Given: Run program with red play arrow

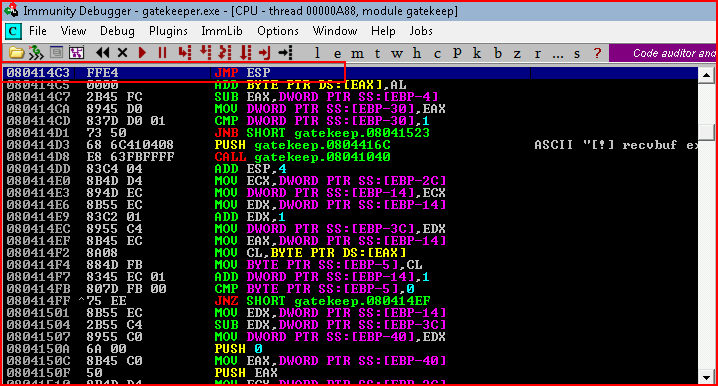Looking at the screenshot, I should (142, 53).
